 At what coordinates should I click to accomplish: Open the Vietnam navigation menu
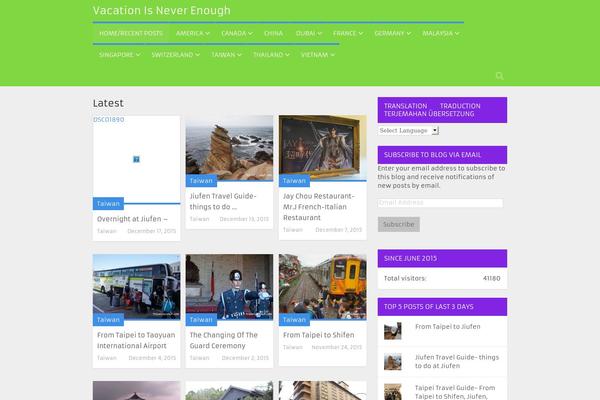(x=318, y=55)
